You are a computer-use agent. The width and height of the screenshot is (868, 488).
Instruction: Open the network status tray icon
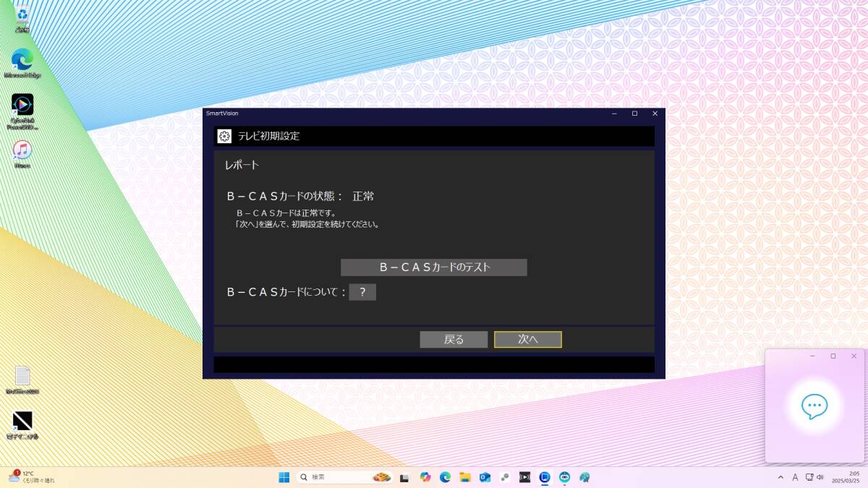coord(809,477)
